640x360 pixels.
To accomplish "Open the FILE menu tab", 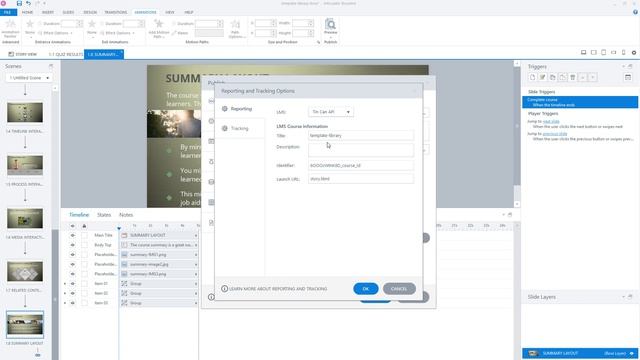I will tap(8, 12).
